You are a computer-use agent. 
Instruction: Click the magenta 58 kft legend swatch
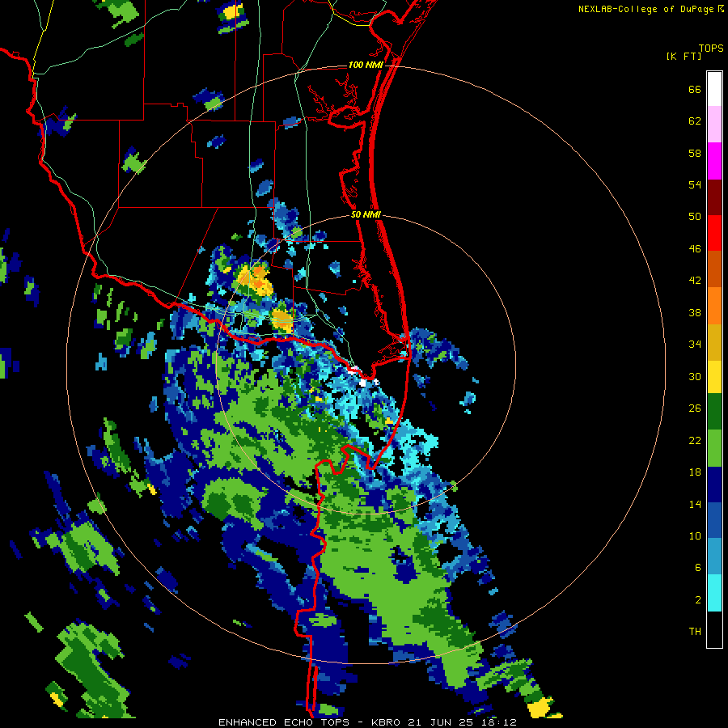click(714, 161)
